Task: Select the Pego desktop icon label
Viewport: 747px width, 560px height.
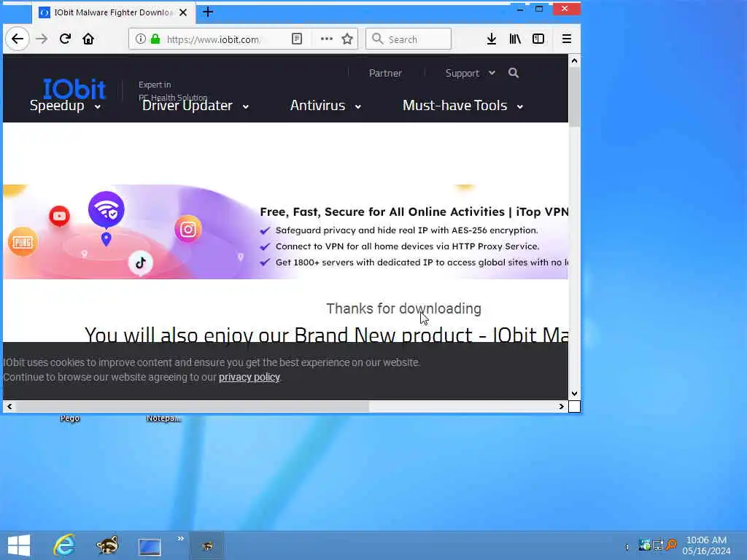Action: (x=69, y=419)
